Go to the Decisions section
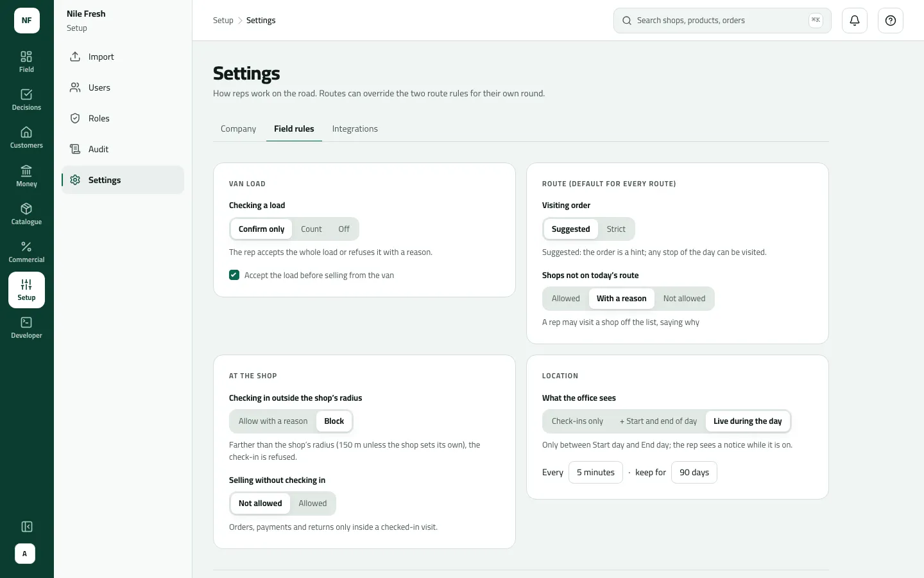This screenshot has height=578, width=924. click(x=26, y=100)
